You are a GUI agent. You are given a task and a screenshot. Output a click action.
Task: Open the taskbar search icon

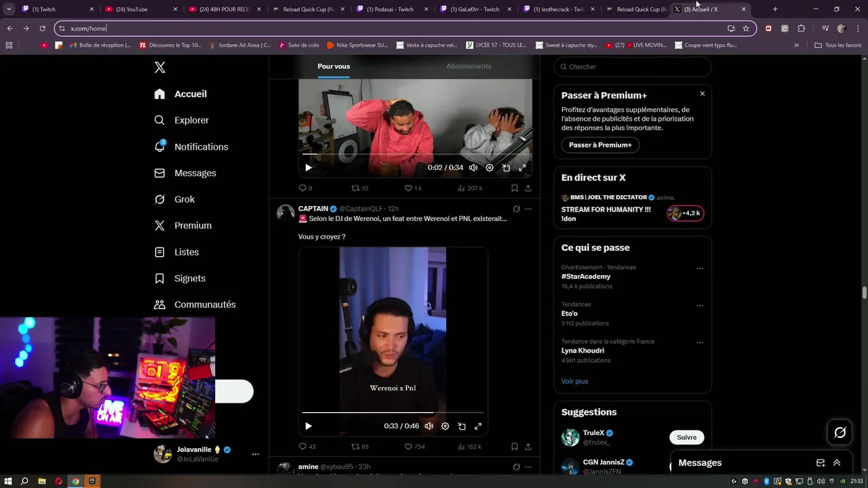[24, 481]
